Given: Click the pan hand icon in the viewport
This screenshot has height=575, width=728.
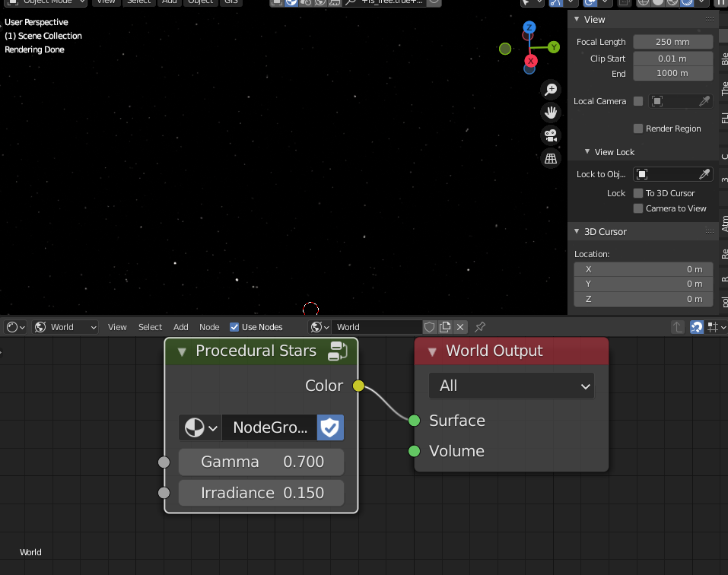Looking at the screenshot, I should tap(551, 113).
